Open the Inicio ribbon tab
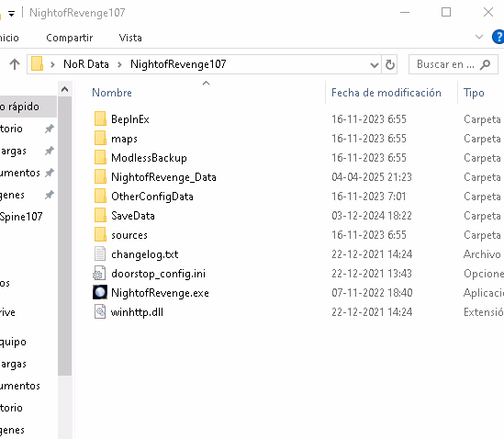Viewport: 504px width, 439px height. click(9, 38)
